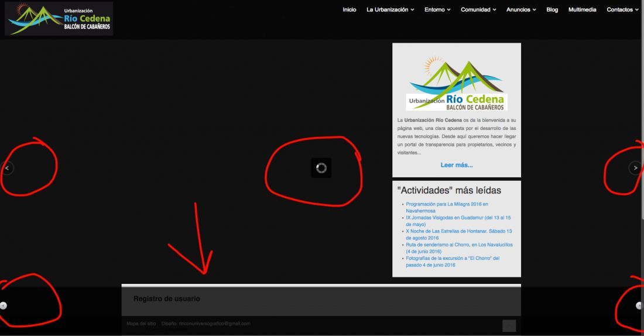Follow the Leer más... link

tap(456, 165)
